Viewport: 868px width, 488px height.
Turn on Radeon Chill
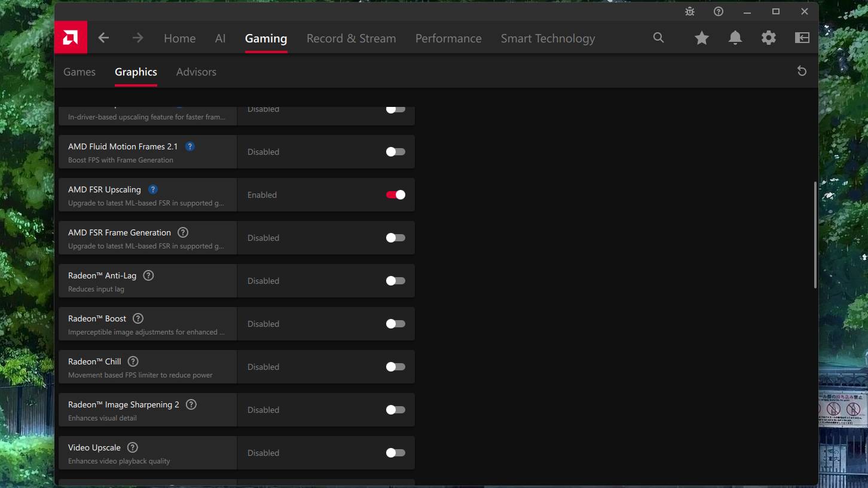tap(395, 366)
